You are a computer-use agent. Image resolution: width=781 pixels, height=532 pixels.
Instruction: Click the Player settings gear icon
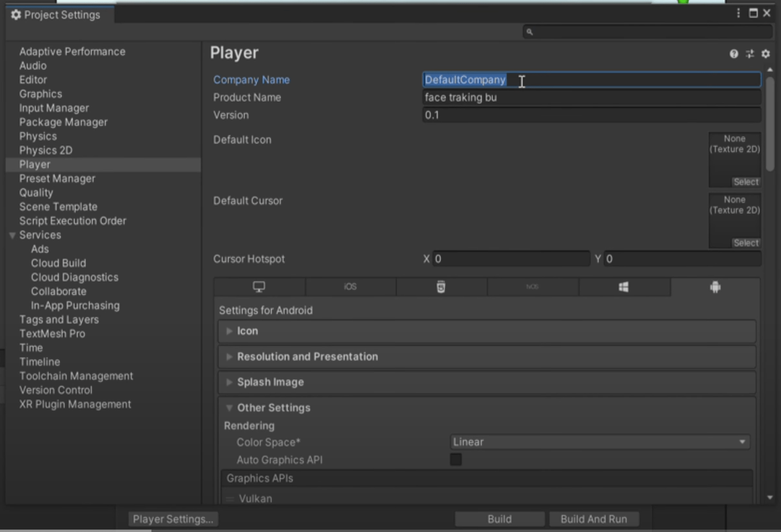[x=765, y=54]
